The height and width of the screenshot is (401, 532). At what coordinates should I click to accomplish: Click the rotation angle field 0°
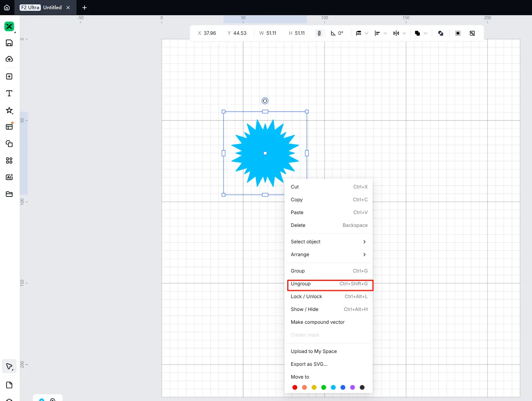point(341,33)
